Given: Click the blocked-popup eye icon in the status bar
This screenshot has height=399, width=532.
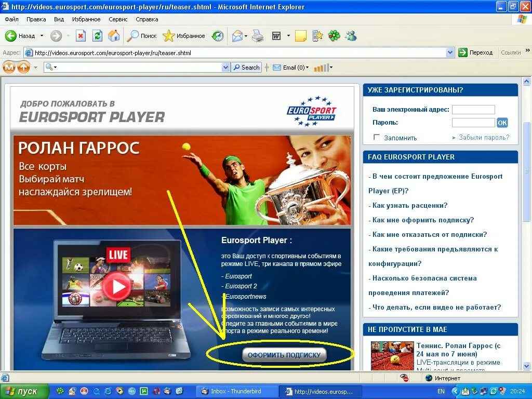Looking at the screenshot, I should point(404,378).
